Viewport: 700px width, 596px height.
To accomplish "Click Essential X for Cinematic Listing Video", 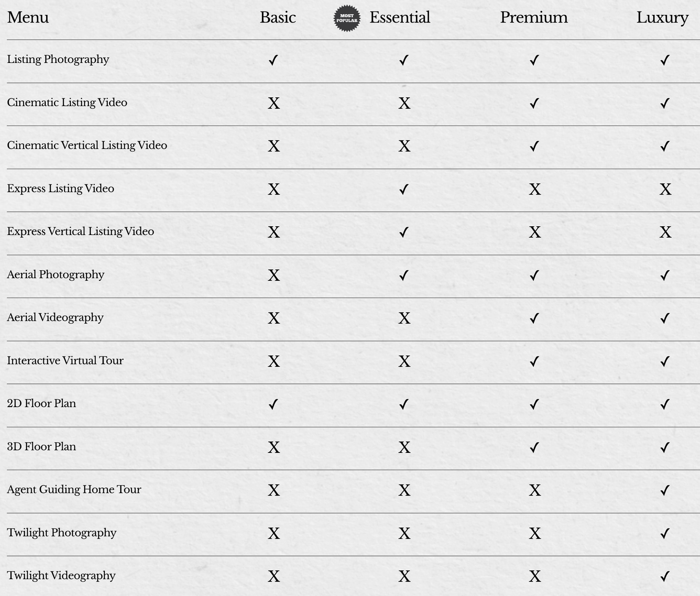I will tap(404, 103).
